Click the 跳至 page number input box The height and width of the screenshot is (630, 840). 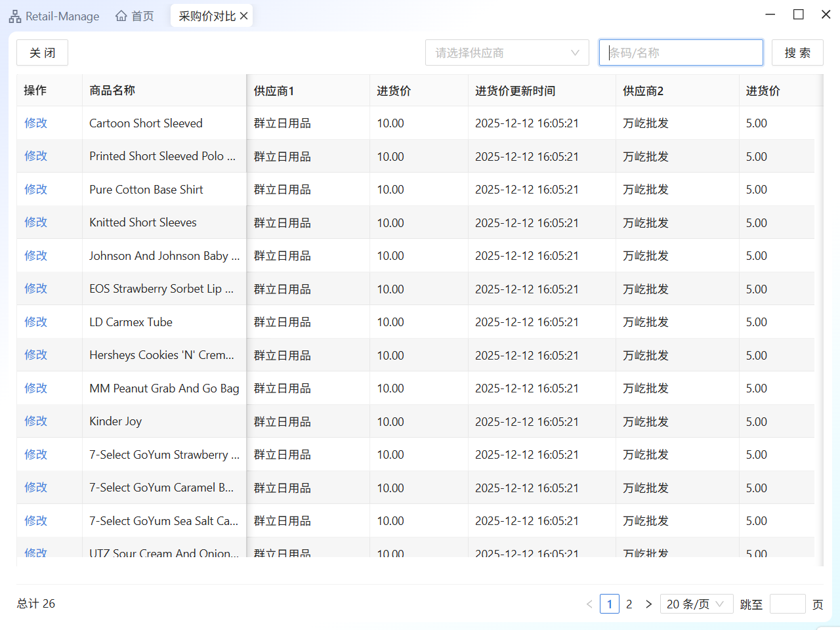pyautogui.click(x=787, y=604)
